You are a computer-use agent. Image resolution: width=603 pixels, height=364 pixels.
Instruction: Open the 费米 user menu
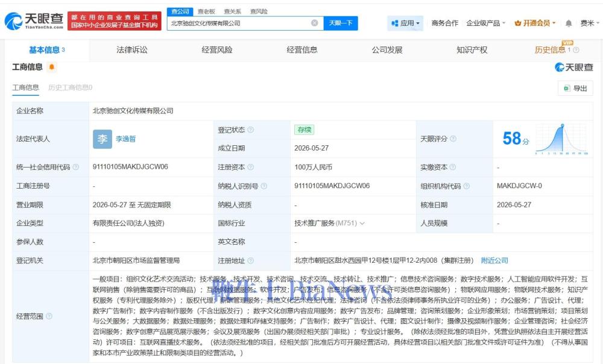tap(590, 23)
